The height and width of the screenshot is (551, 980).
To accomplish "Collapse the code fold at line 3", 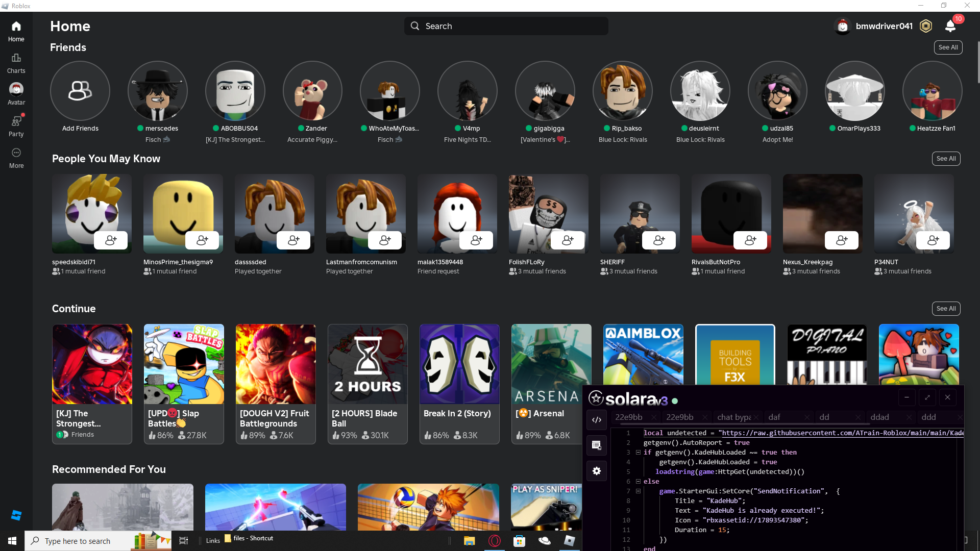I will 638,453.
